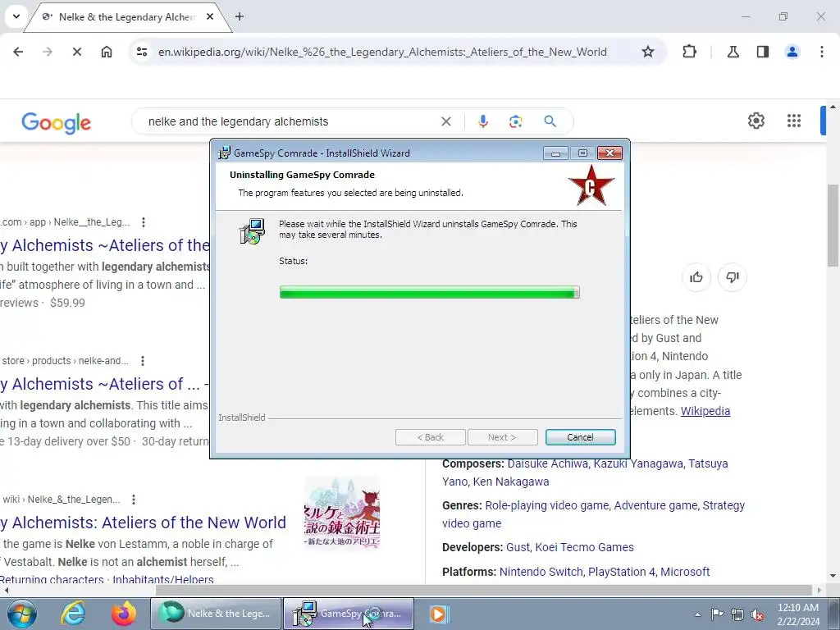Viewport: 840px width, 630px height.
Task: Click the Google search query field
Action: point(290,121)
